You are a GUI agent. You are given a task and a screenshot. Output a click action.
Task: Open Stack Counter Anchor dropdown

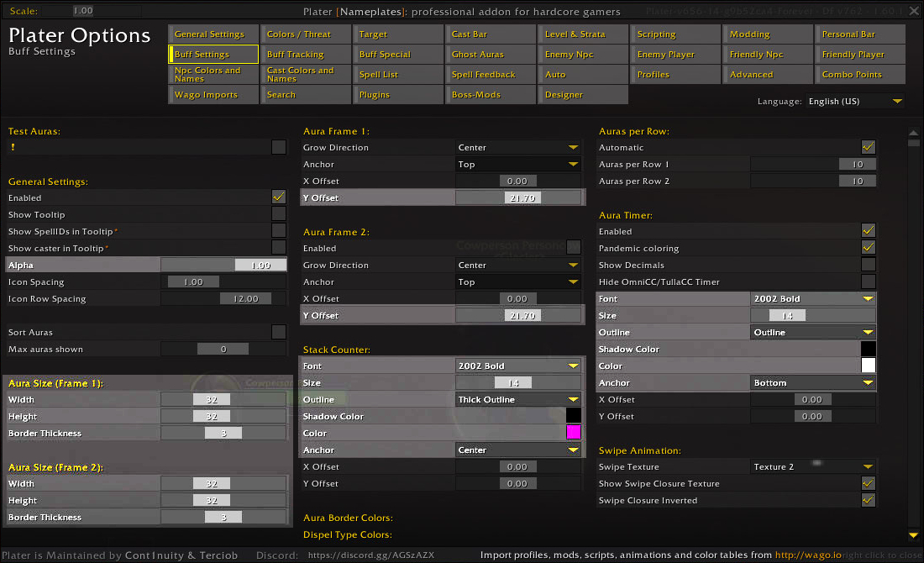click(518, 450)
